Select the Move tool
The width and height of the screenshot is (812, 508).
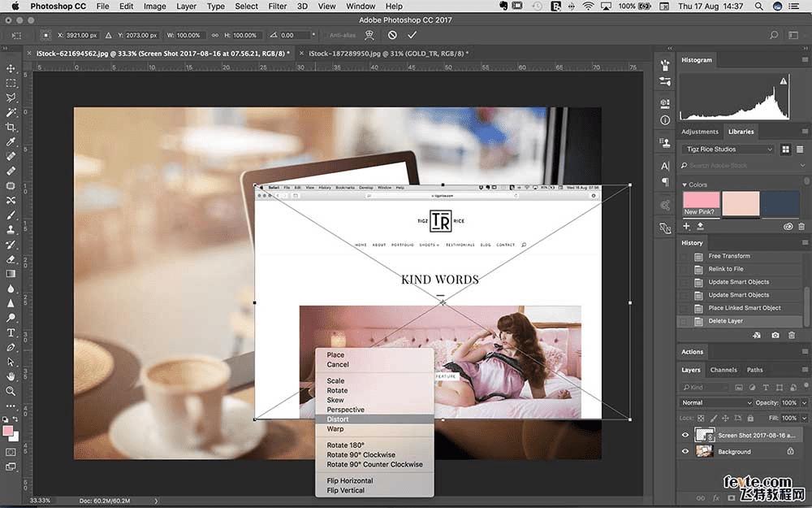click(x=11, y=69)
